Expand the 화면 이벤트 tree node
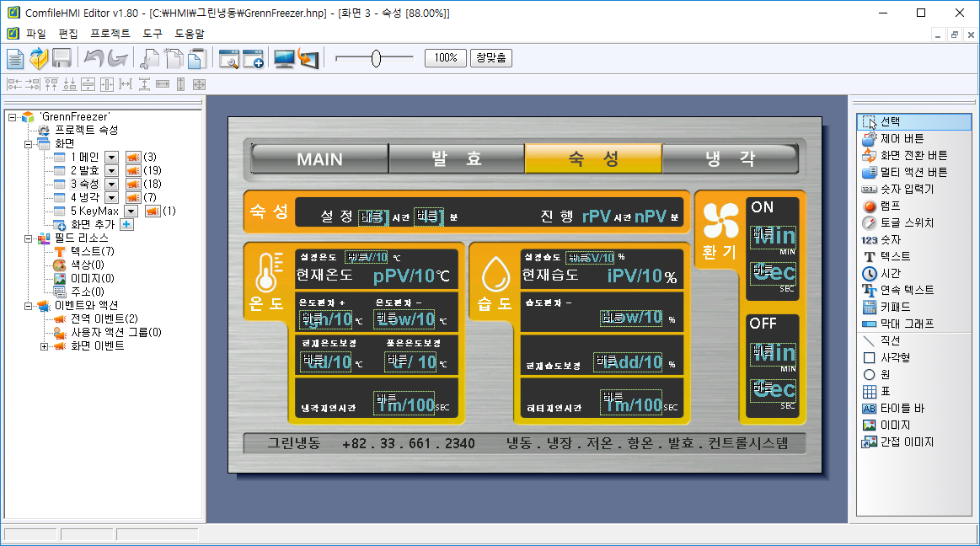980x546 pixels. tap(45, 346)
